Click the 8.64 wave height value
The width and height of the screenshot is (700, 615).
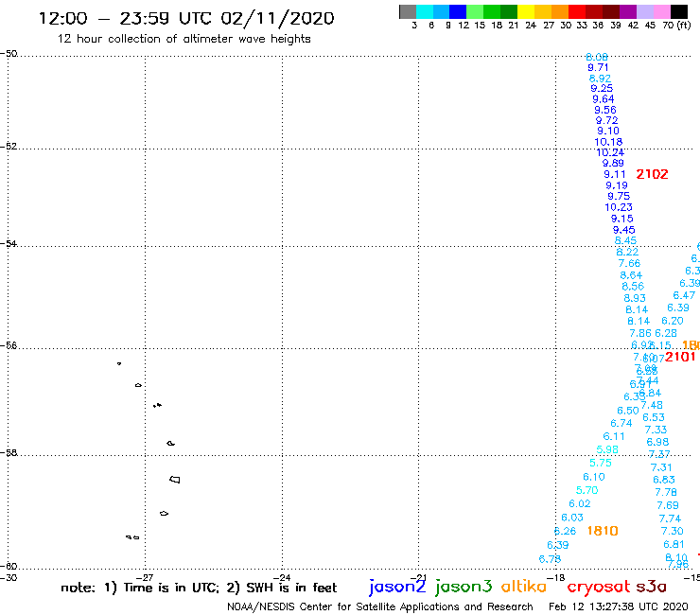click(631, 275)
